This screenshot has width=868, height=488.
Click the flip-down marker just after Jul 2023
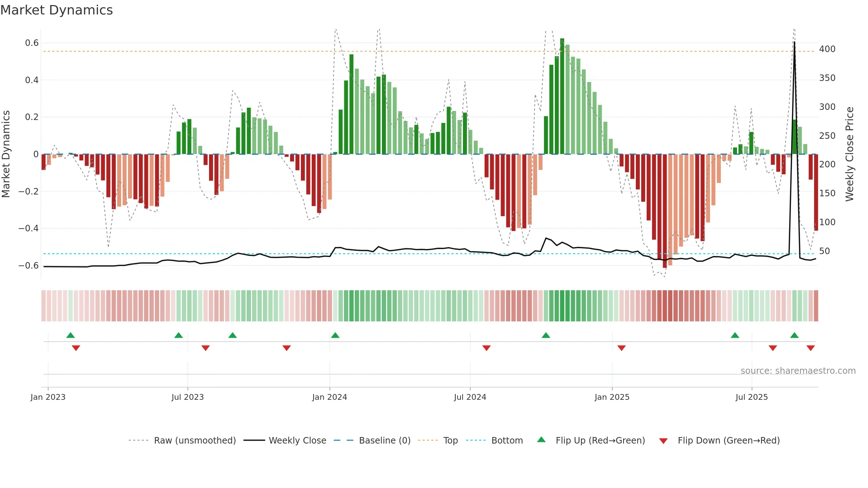[x=205, y=348]
